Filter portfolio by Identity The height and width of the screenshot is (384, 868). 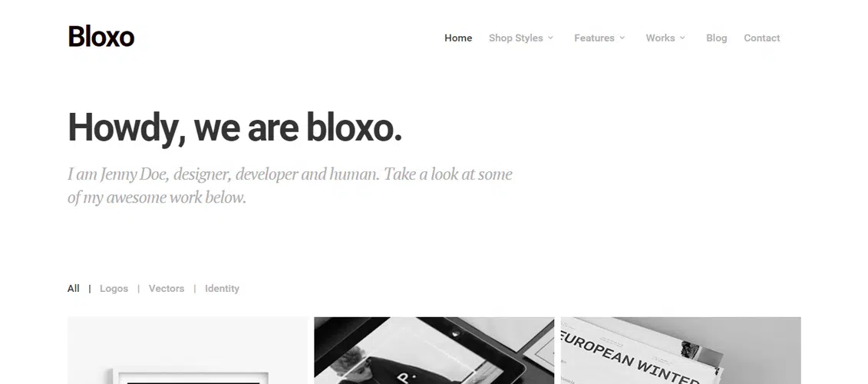[x=222, y=288]
